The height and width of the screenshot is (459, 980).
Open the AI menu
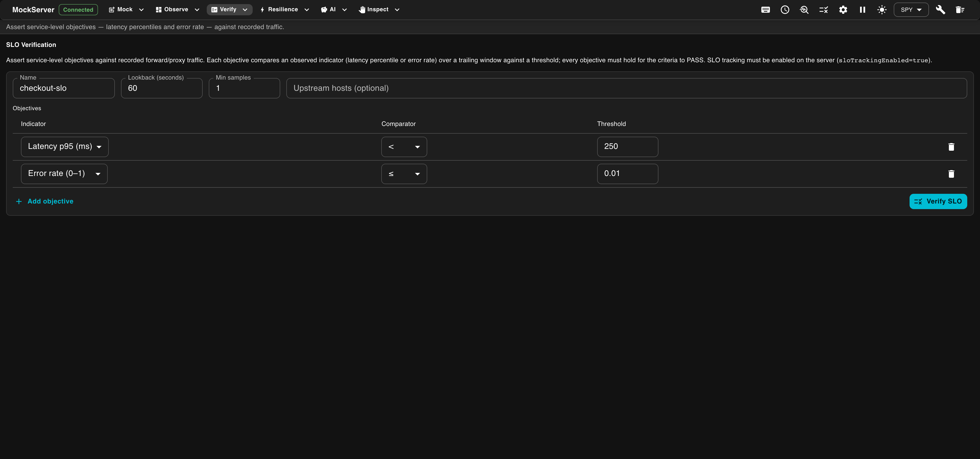click(x=334, y=9)
